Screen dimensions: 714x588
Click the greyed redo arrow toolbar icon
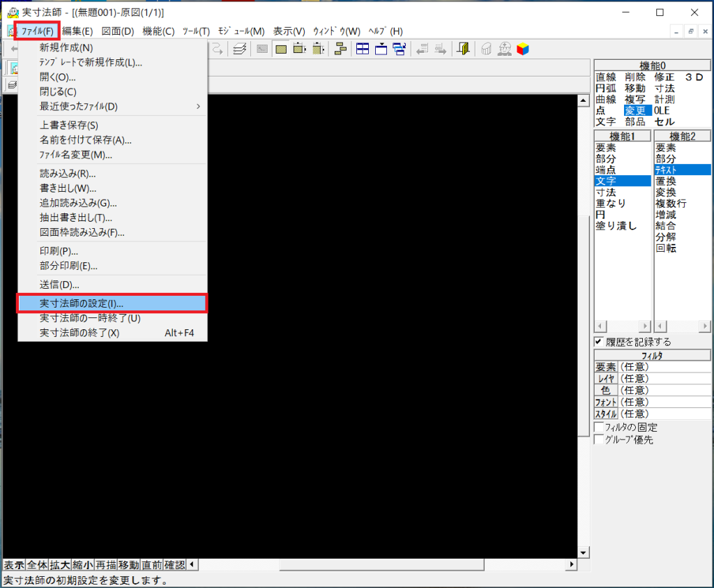(218, 49)
